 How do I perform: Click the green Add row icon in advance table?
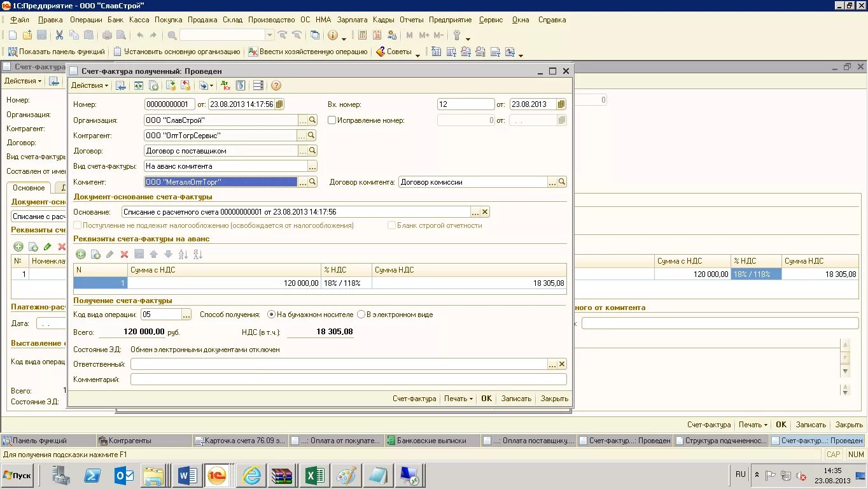coord(81,255)
